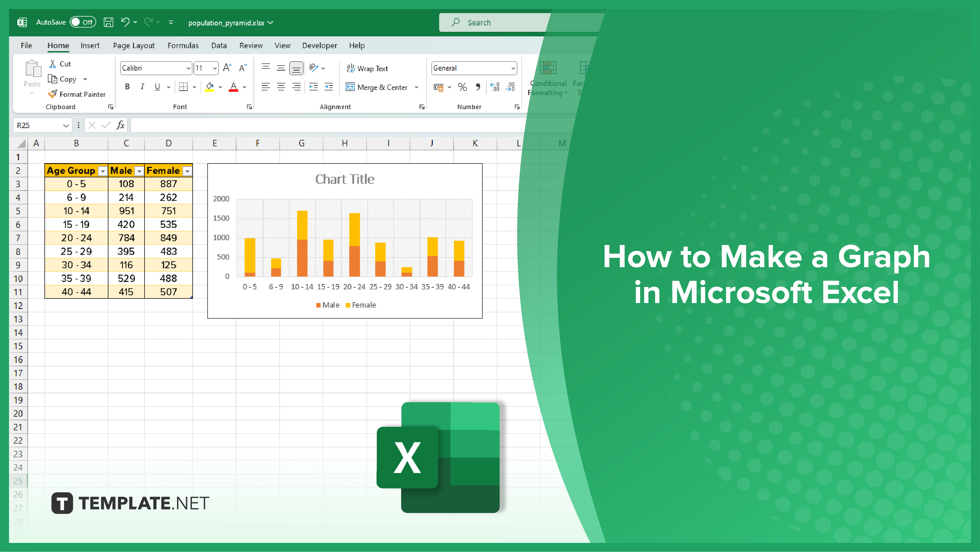Open Clipboard group dialog launcher

[111, 107]
